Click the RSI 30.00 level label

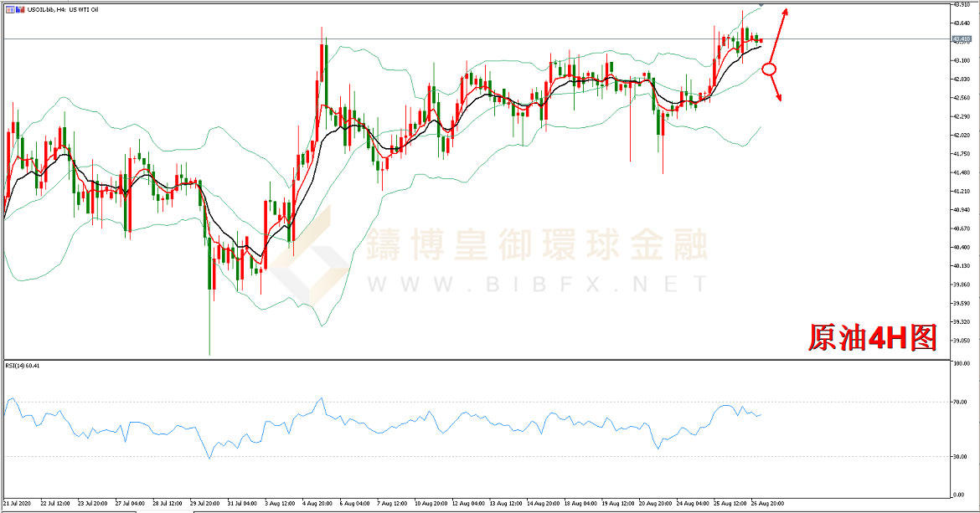pyautogui.click(x=961, y=457)
